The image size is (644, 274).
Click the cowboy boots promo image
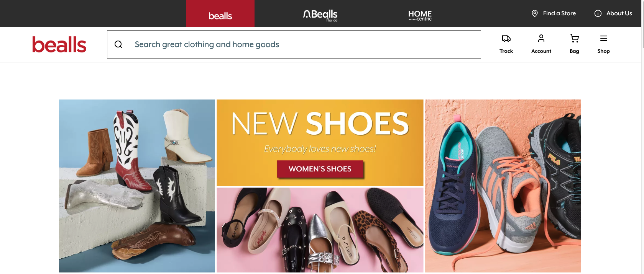pyautogui.click(x=137, y=186)
